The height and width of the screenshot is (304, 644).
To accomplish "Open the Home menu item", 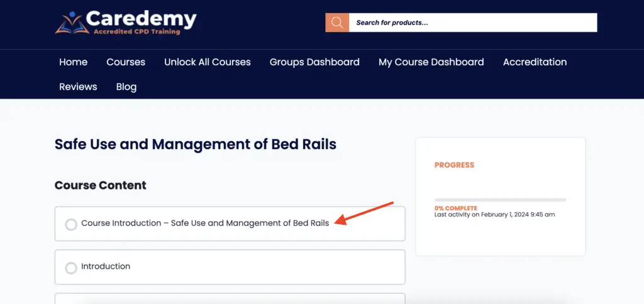I will [73, 62].
